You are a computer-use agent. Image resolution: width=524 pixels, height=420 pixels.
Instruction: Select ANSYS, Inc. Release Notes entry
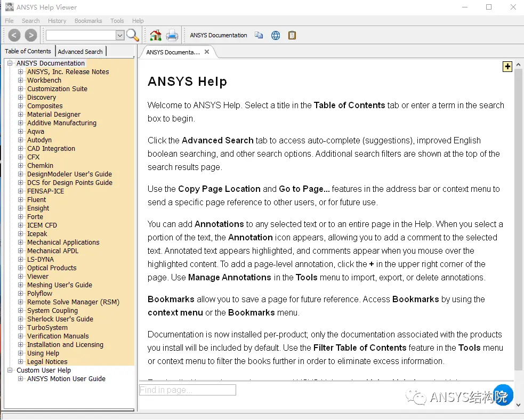pos(68,71)
